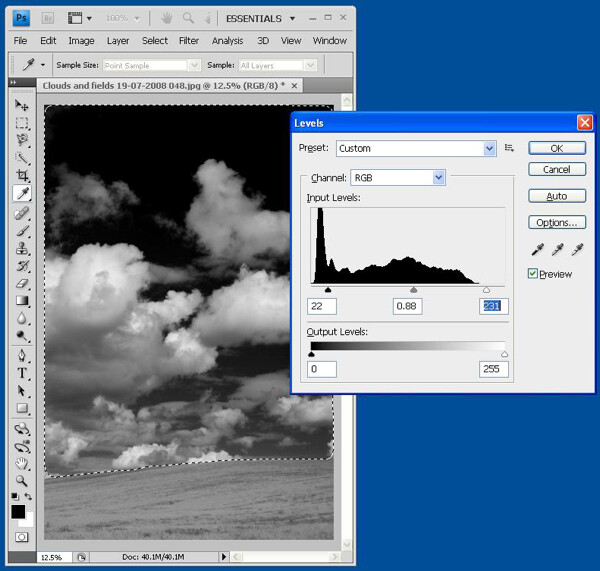
Task: Select the Type tool
Action: click(x=22, y=373)
